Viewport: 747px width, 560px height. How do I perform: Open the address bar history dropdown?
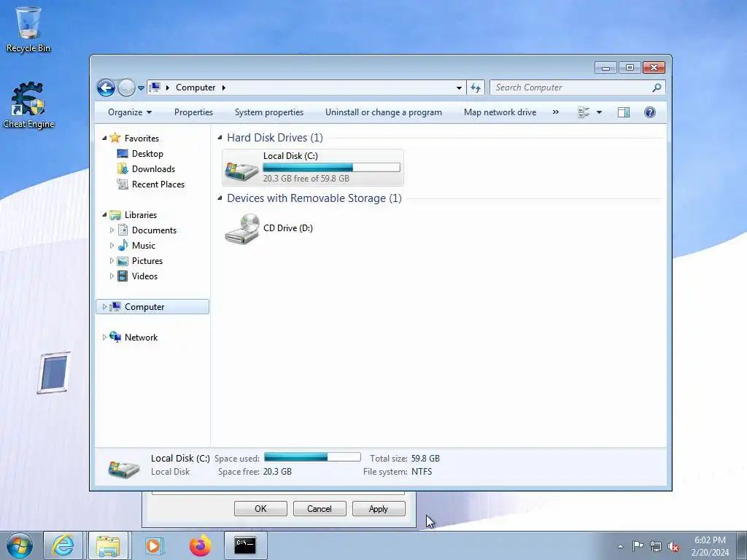click(459, 87)
